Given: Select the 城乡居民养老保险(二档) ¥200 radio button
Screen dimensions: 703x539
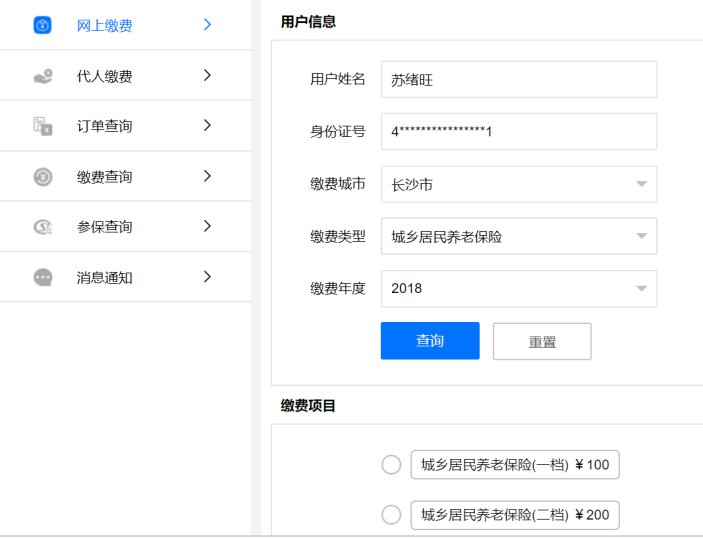Looking at the screenshot, I should tap(392, 515).
